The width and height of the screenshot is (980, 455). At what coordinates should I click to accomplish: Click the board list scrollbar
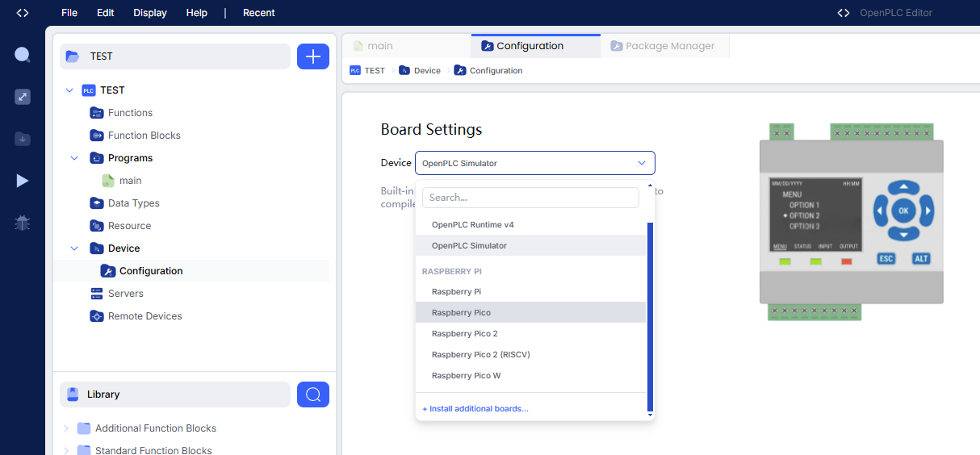pos(650,316)
